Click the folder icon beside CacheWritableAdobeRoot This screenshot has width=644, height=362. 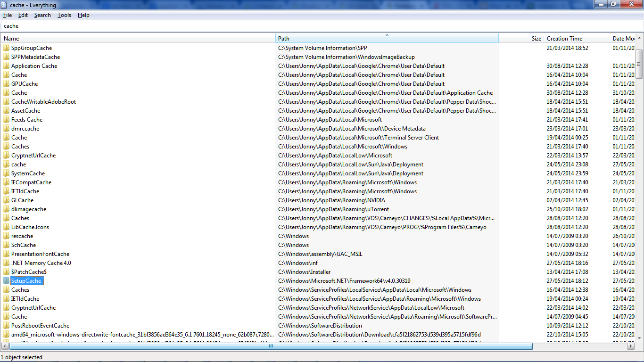pos(6,102)
